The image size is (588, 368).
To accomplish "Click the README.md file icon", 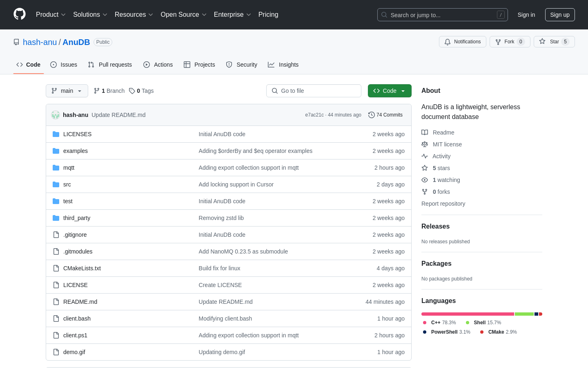I will (x=56, y=302).
